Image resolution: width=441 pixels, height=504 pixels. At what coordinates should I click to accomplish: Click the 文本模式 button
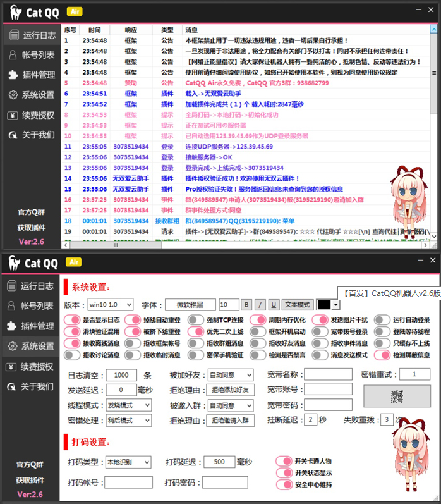298,305
